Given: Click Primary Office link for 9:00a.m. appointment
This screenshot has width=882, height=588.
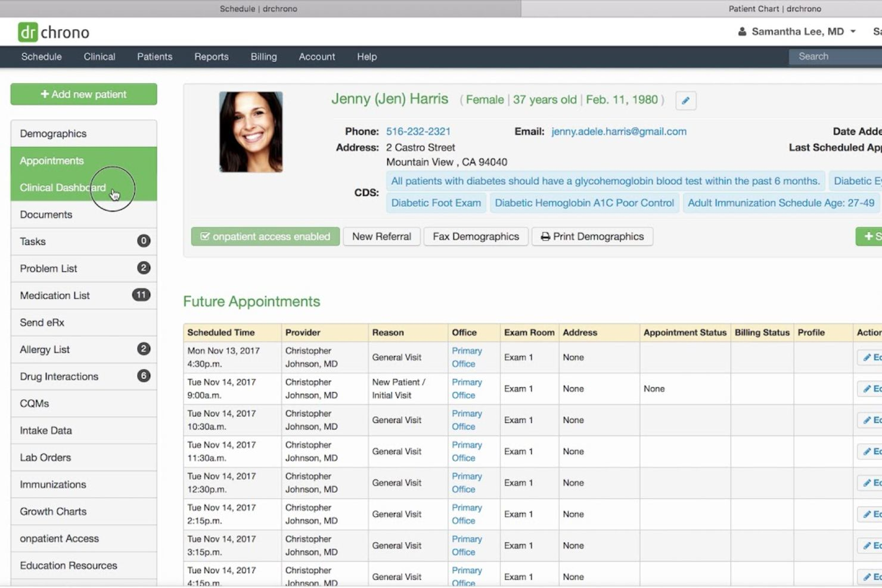Looking at the screenshot, I should 467,388.
